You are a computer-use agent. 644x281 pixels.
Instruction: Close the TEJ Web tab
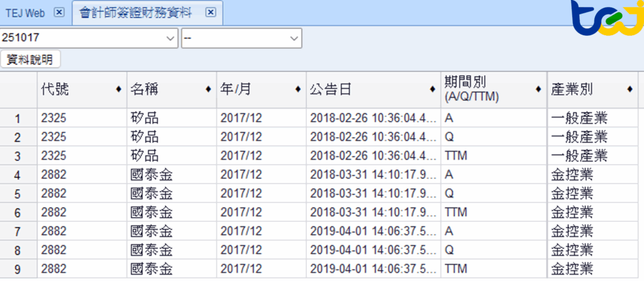coord(58,13)
